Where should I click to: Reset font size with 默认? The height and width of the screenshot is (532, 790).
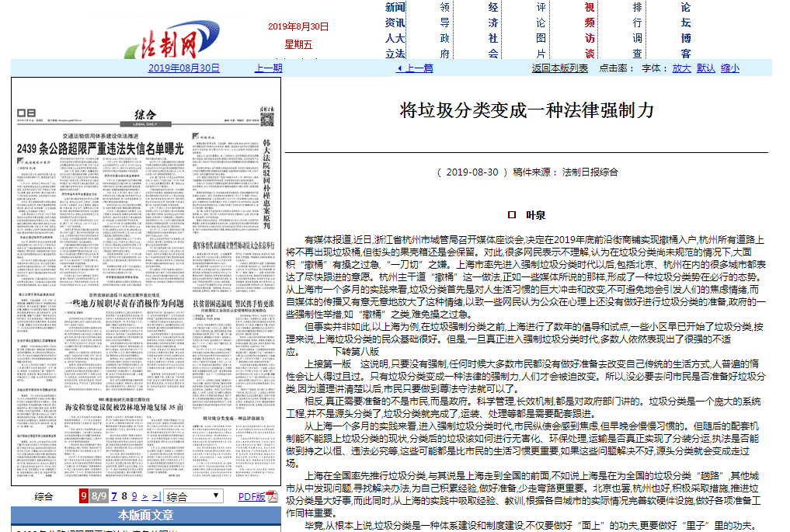(705, 68)
